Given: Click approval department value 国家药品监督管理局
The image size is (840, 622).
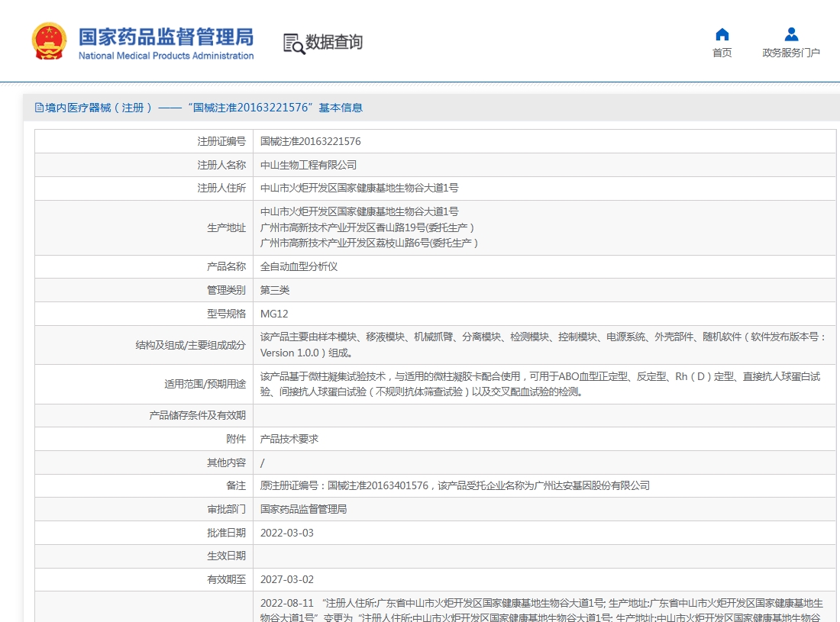Looking at the screenshot, I should pos(304,509).
